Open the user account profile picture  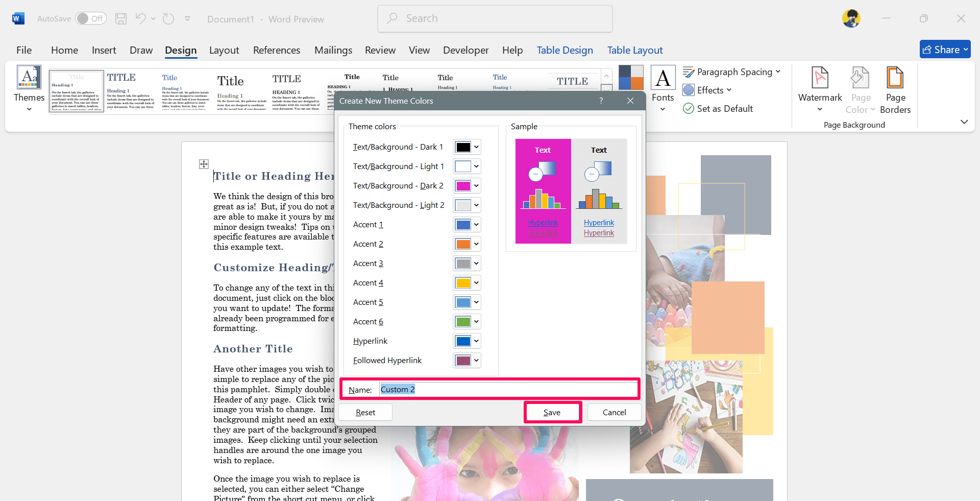851,18
